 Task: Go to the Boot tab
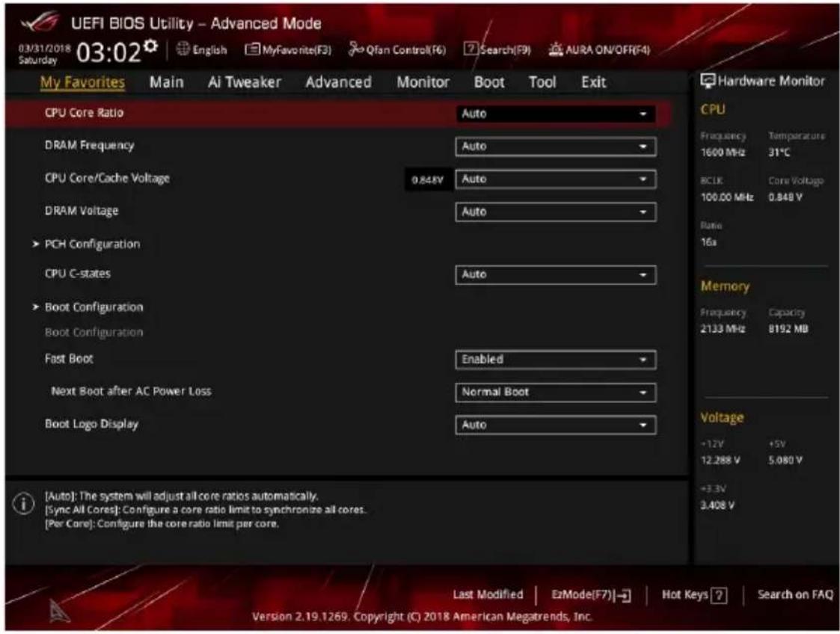489,82
